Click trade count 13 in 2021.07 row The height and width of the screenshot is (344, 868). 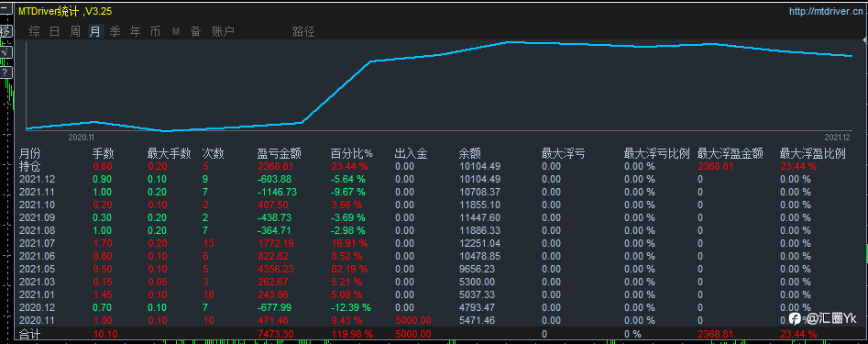click(208, 243)
